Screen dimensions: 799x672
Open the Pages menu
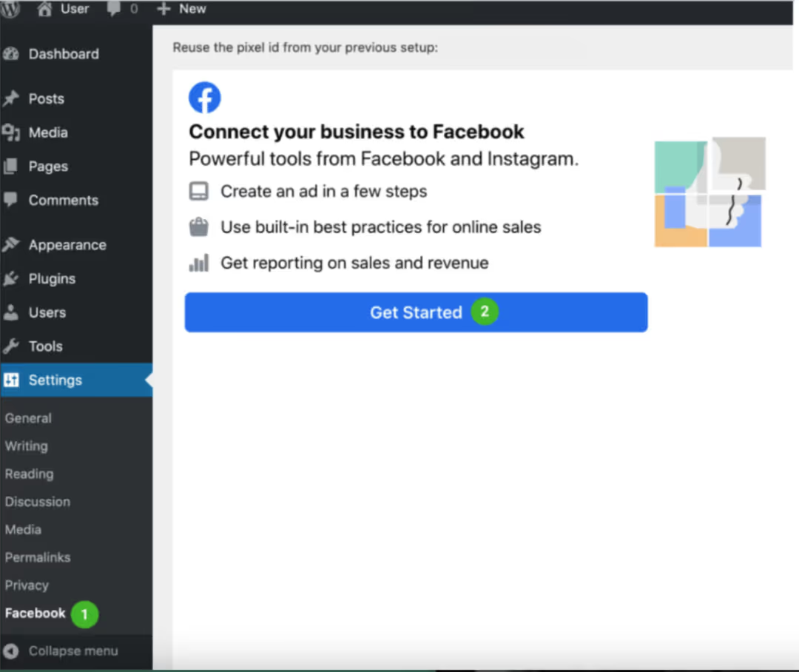pos(48,167)
